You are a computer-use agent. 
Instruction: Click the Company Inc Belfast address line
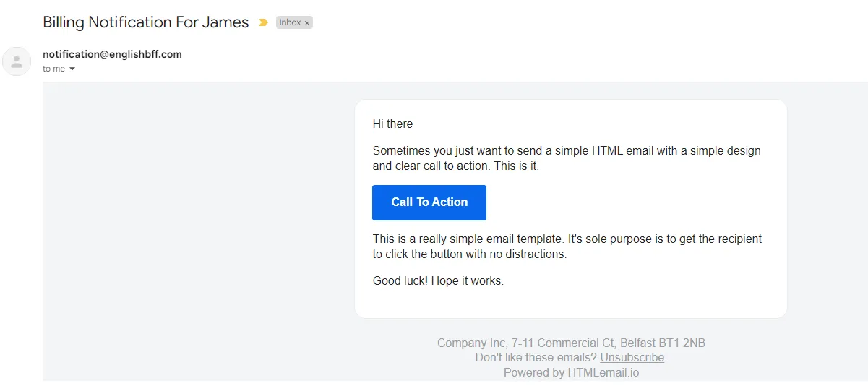coord(571,343)
